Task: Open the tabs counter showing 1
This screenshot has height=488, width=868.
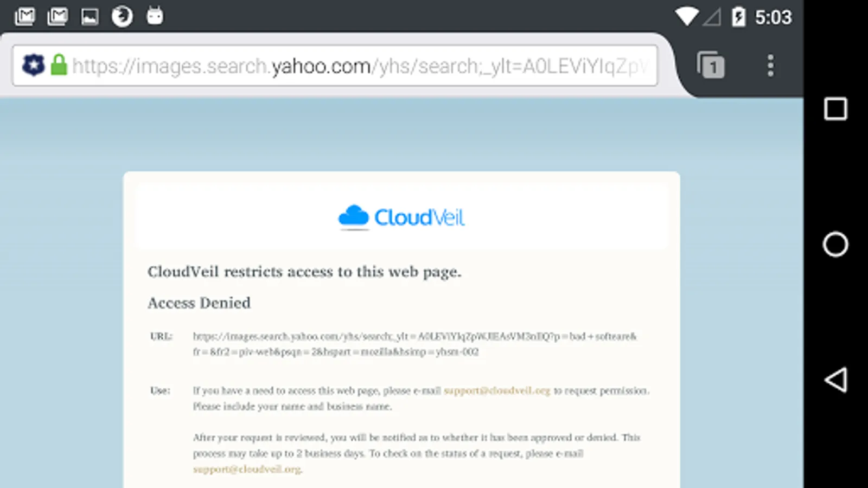Action: click(x=711, y=65)
